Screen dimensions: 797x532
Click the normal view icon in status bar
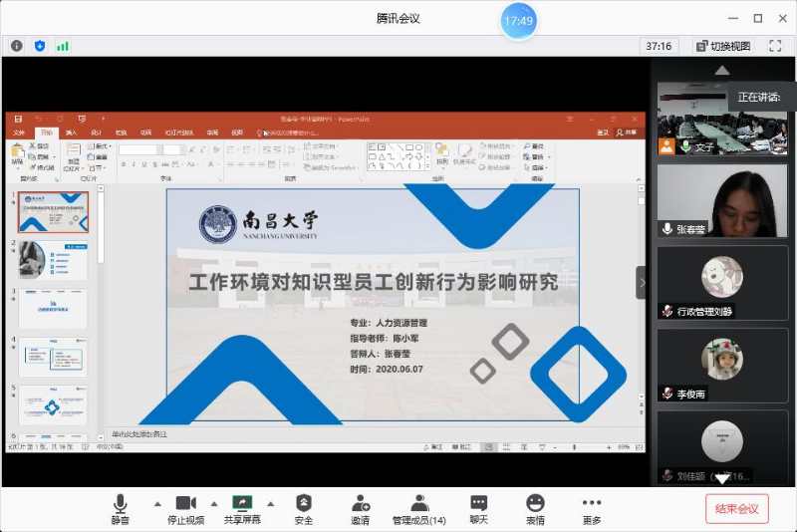[x=489, y=447]
